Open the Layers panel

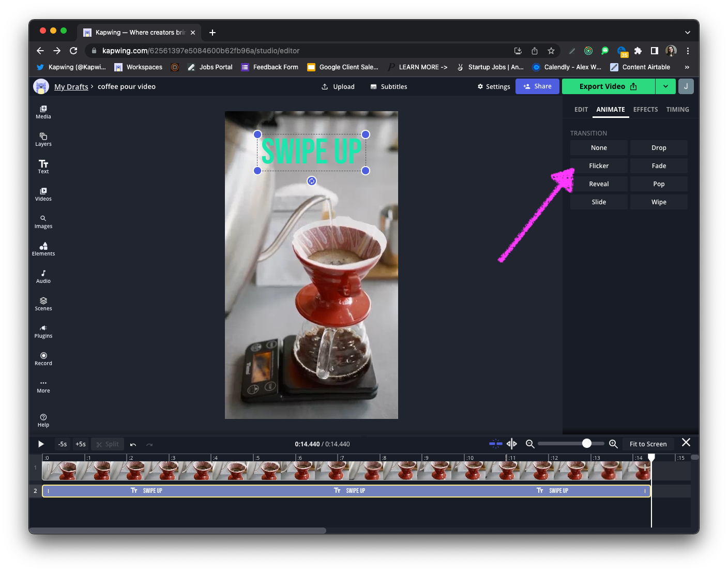click(x=43, y=139)
